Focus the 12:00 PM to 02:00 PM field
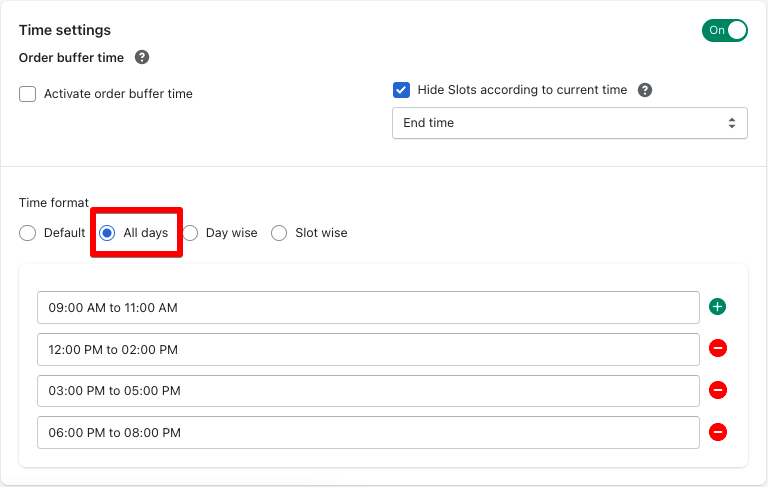Viewport: 768px width, 487px height. point(367,349)
